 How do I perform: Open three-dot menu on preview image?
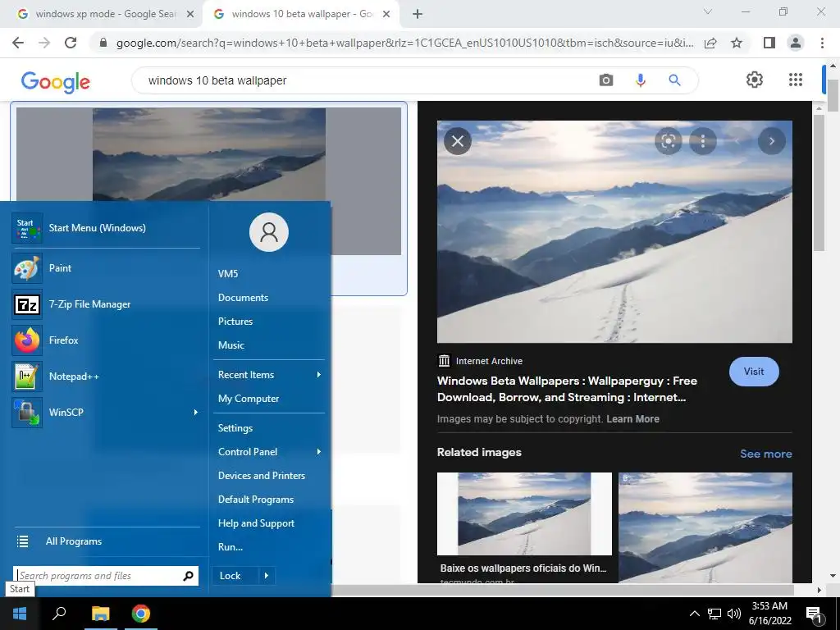[x=703, y=141]
